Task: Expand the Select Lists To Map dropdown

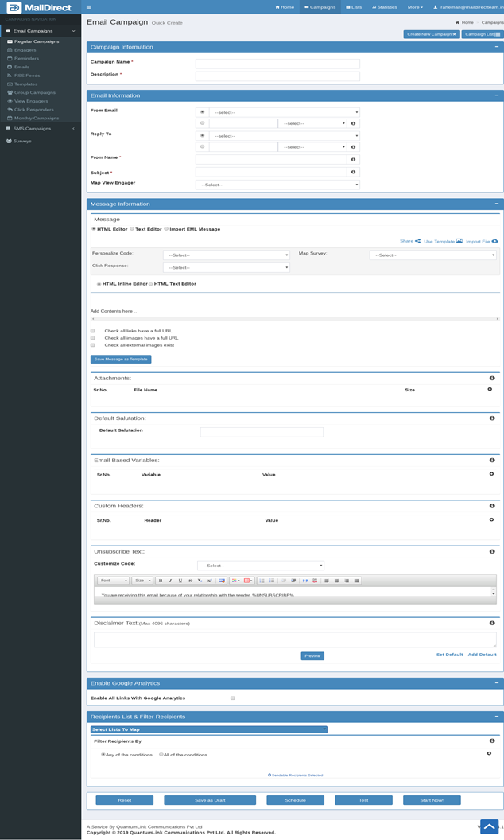Action: tap(208, 729)
